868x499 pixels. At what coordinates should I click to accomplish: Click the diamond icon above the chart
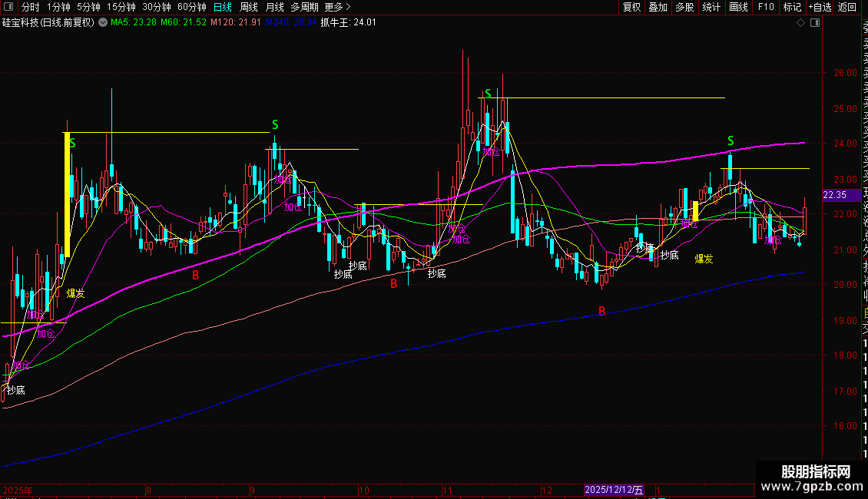(x=800, y=23)
